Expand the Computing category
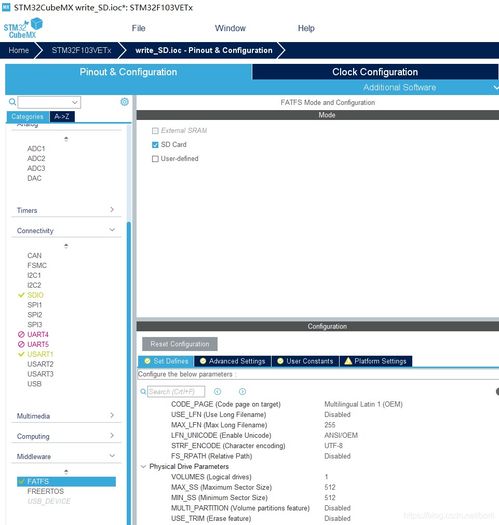The width and height of the screenshot is (499, 525). pyautogui.click(x=112, y=436)
